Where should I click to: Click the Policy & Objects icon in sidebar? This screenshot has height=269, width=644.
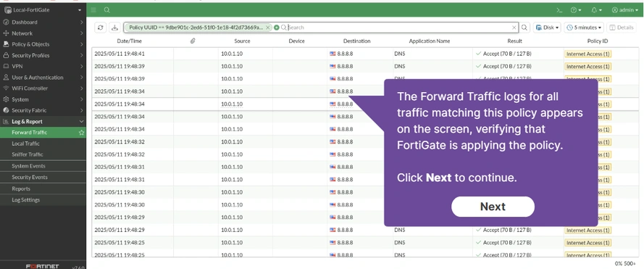(x=6, y=44)
